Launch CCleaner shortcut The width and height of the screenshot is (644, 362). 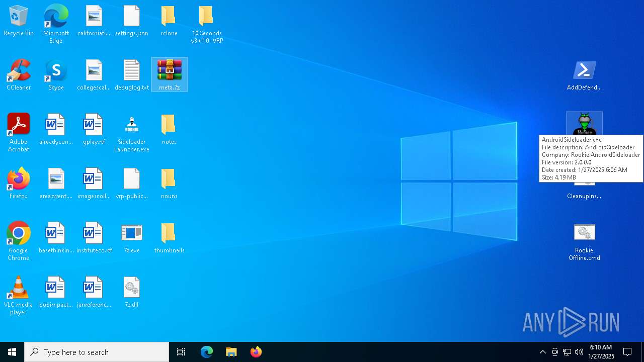coord(19,75)
